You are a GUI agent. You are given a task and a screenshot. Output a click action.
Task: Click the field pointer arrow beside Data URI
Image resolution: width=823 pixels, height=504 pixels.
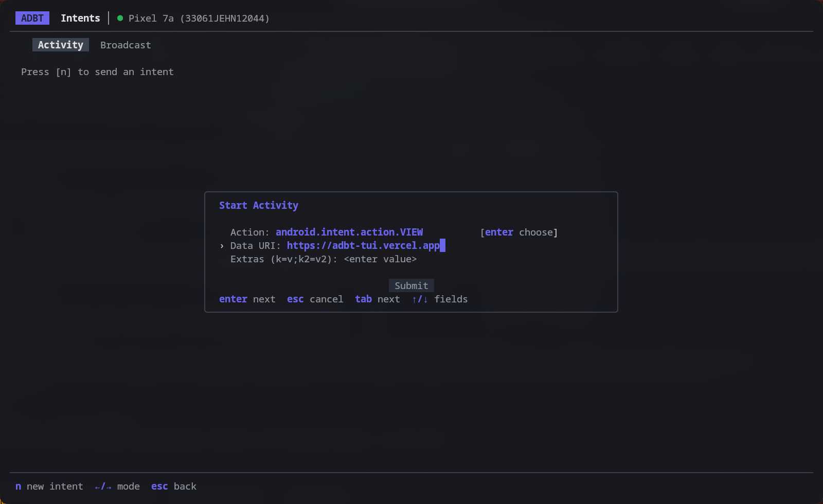222,246
